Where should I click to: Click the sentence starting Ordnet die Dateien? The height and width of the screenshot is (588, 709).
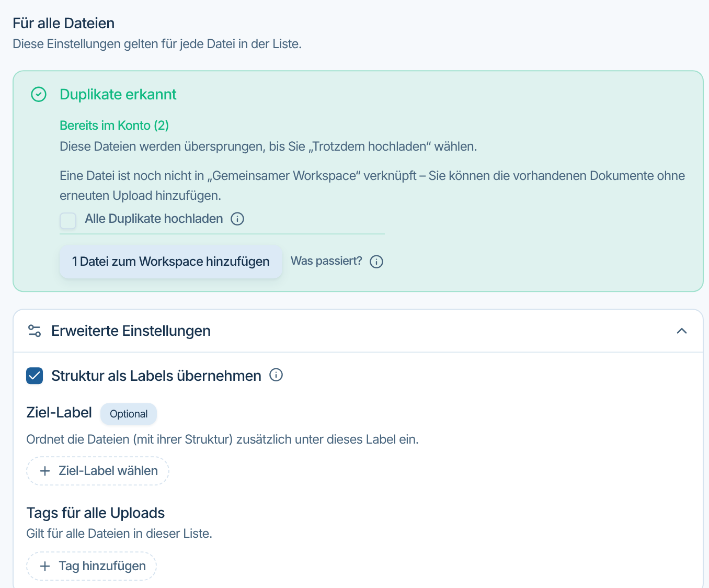tap(223, 439)
